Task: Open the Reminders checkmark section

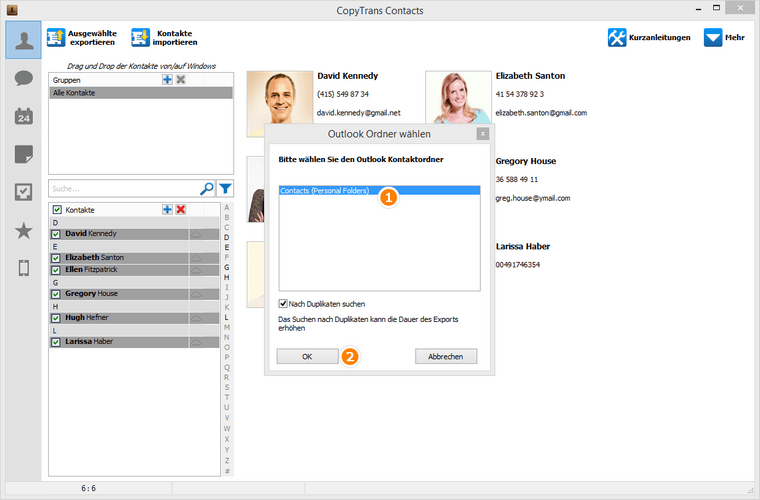Action: [x=24, y=192]
